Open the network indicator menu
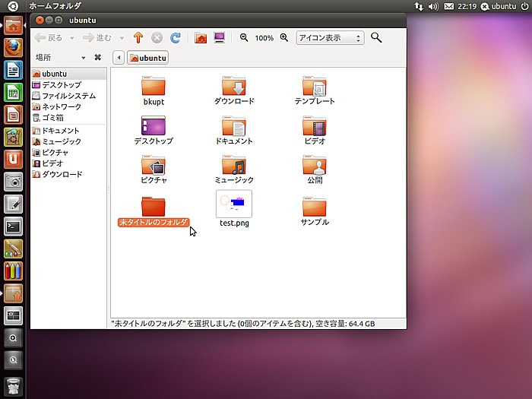Image resolution: width=532 pixels, height=399 pixels. (x=419, y=6)
